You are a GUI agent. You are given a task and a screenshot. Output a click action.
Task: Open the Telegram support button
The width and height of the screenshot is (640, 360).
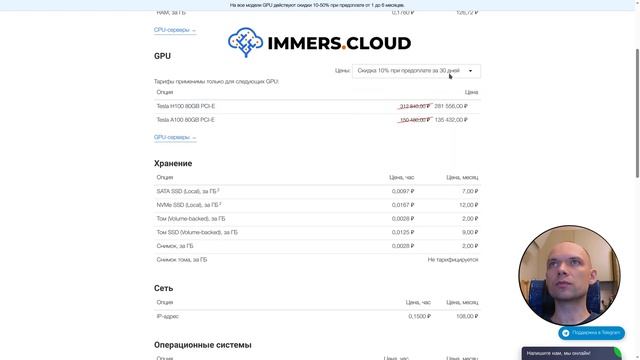point(591,333)
